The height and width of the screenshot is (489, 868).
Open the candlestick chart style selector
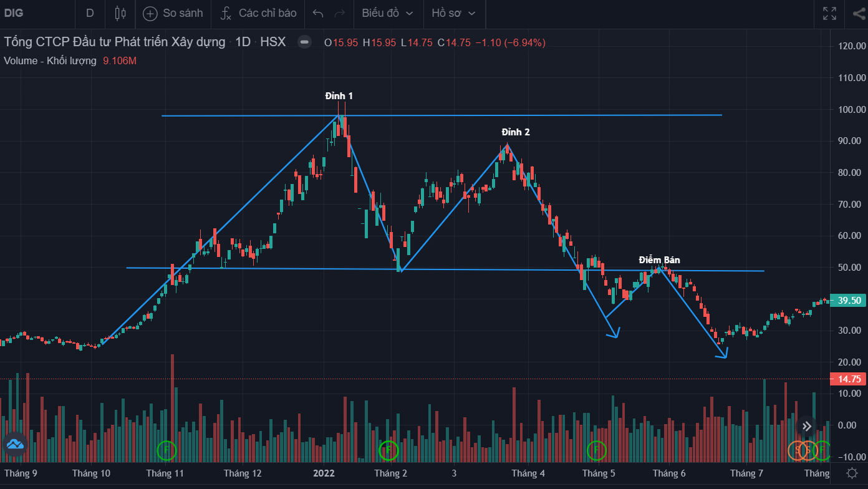coord(121,13)
